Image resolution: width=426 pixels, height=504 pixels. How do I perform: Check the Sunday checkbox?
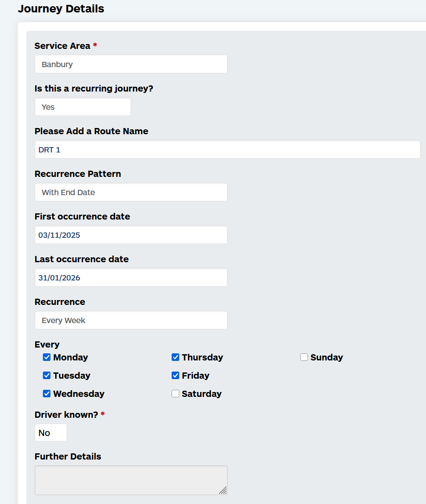pos(304,357)
